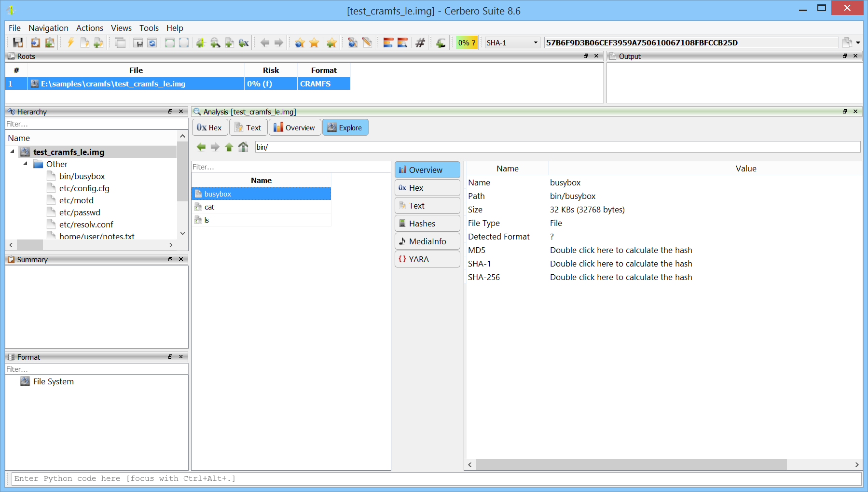The width and height of the screenshot is (868, 492).
Task: Click the home icon in Explore navigation
Action: pos(243,147)
